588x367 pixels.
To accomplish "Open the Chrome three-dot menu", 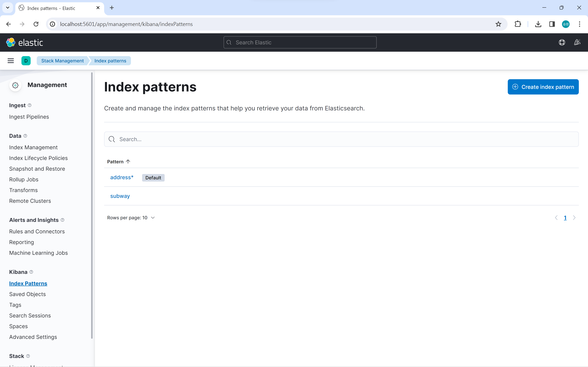I will [x=579, y=24].
